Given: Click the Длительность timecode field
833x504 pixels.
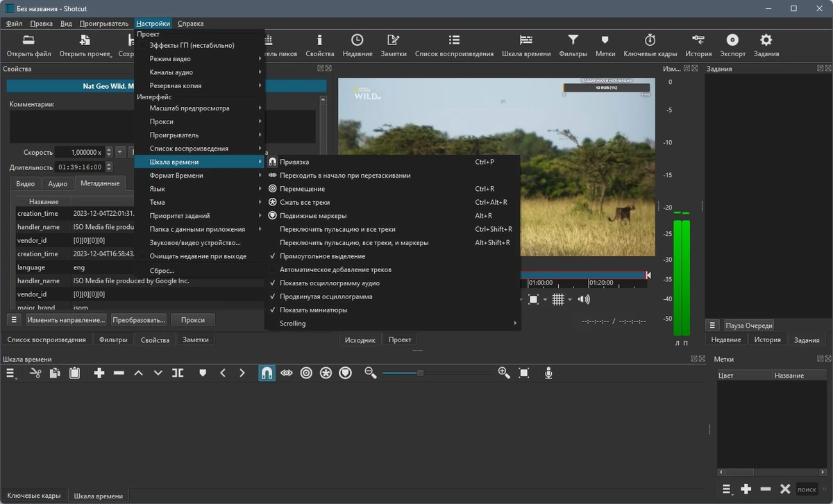Looking at the screenshot, I should pos(81,167).
